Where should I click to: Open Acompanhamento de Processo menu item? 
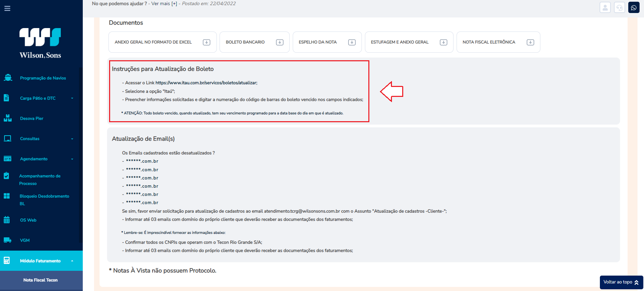(40, 180)
